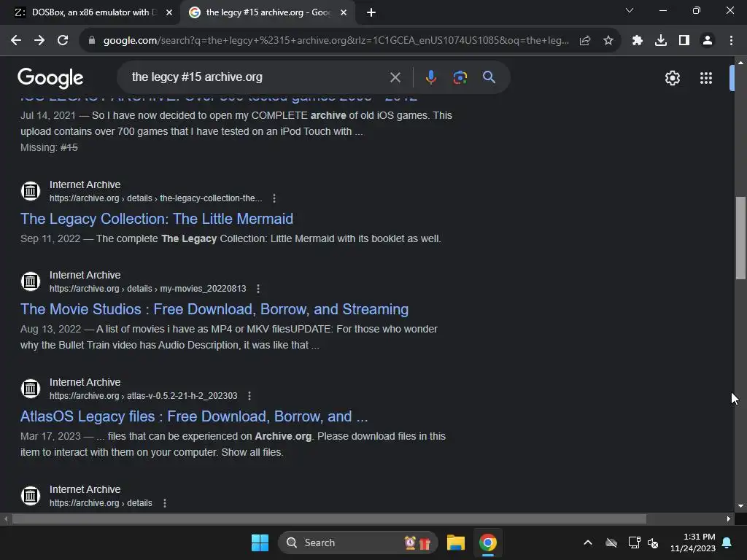Click the scroll right arrow button
The image size is (747, 560).
click(729, 519)
